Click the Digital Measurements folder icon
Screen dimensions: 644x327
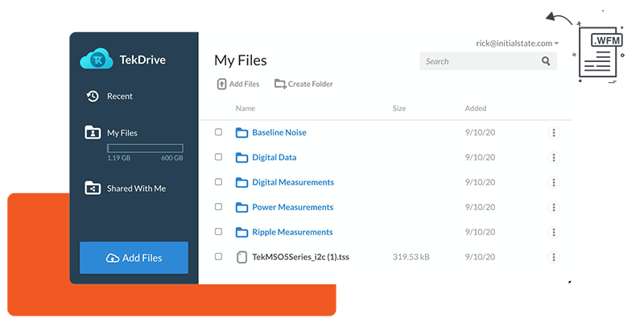tap(242, 182)
